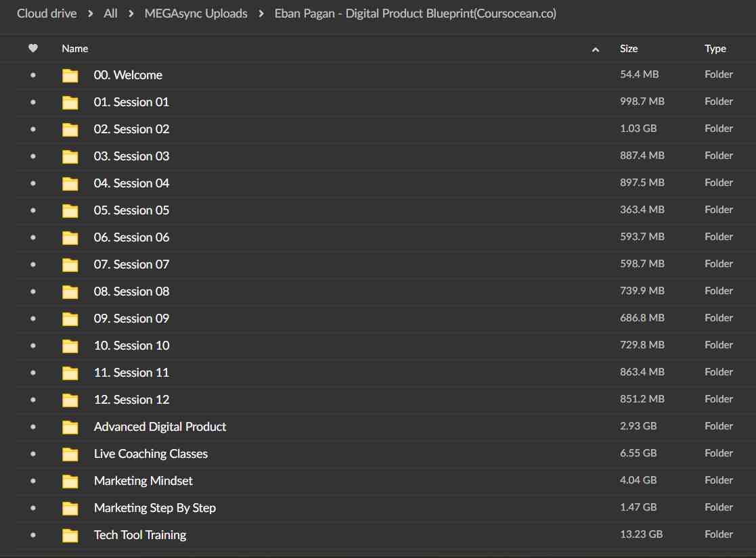Image resolution: width=756 pixels, height=558 pixels.
Task: Toggle favourite dot for Tech Tool Training
Action: (32, 535)
